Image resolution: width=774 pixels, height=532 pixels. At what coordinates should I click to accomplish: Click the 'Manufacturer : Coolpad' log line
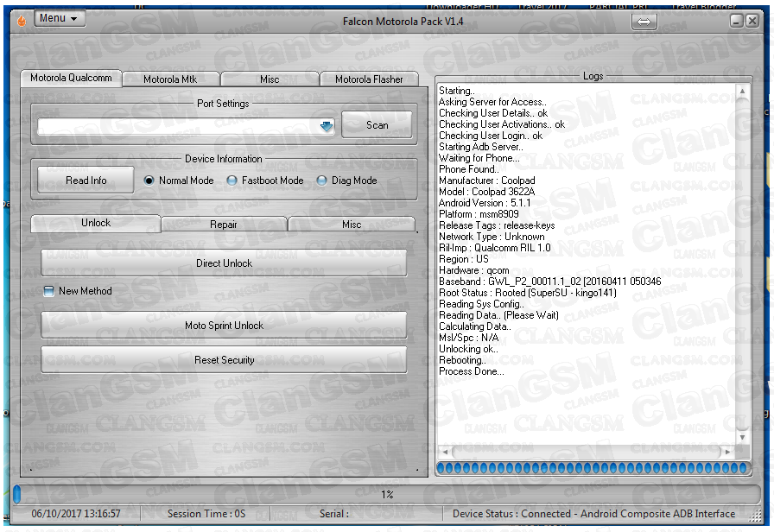point(486,180)
